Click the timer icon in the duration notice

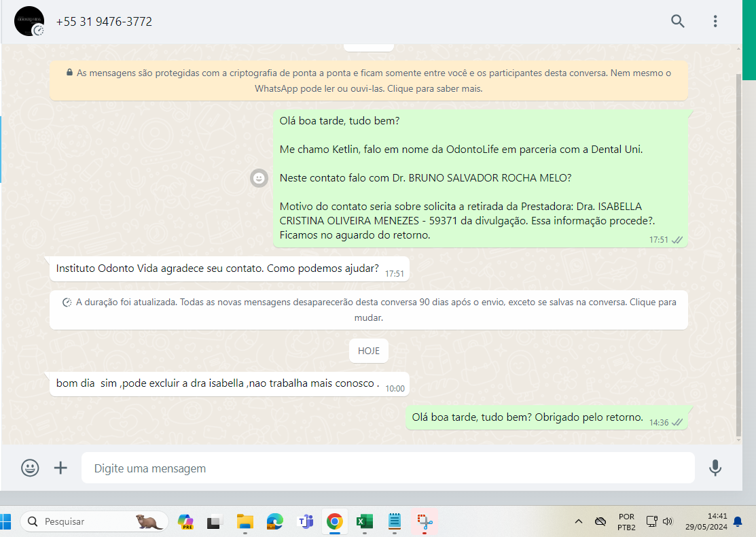point(67,302)
